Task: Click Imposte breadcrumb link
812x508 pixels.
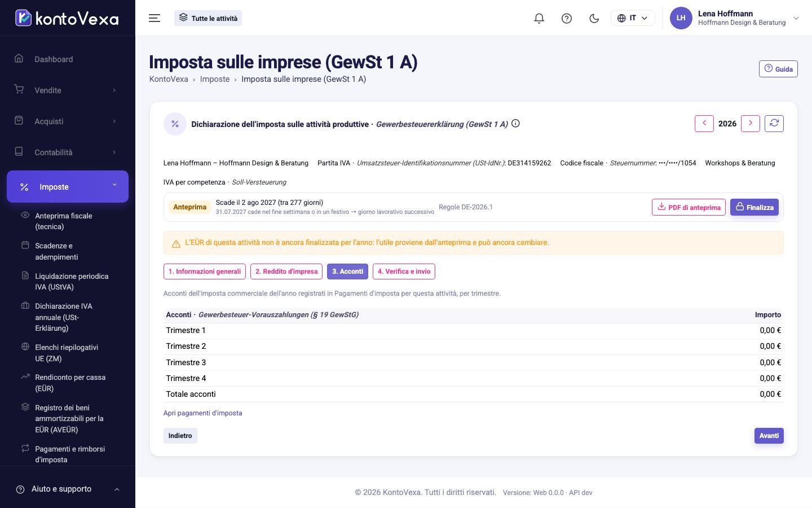Action: (215, 79)
